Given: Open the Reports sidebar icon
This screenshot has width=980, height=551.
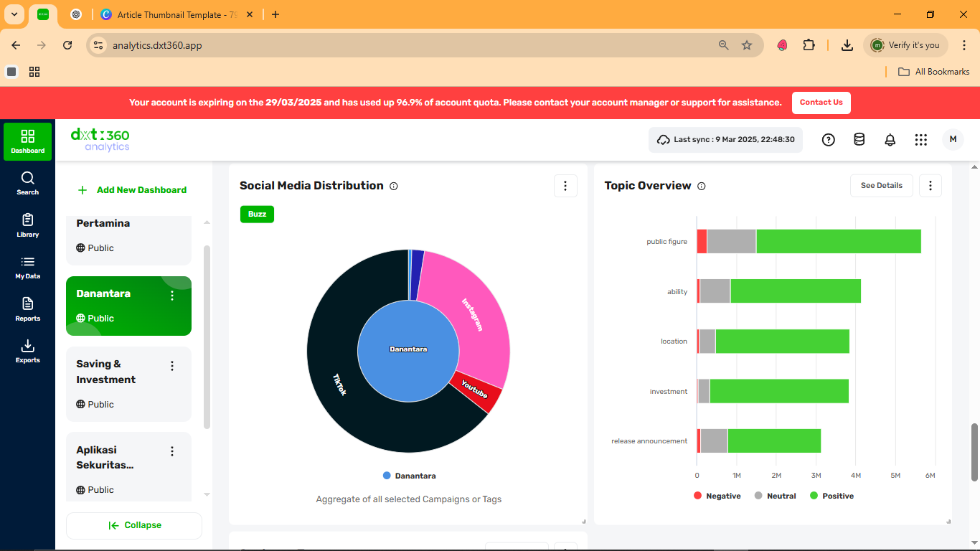Looking at the screenshot, I should pos(27,309).
